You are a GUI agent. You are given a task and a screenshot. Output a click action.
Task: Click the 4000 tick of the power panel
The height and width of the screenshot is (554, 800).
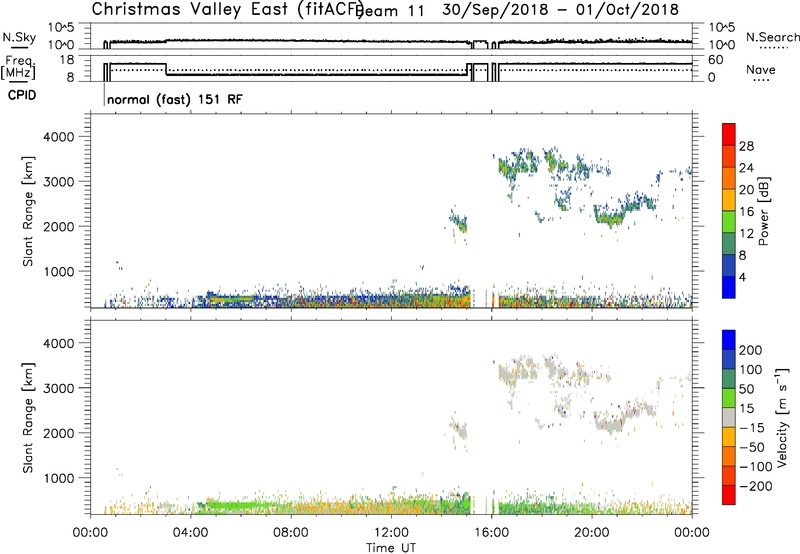coord(60,137)
